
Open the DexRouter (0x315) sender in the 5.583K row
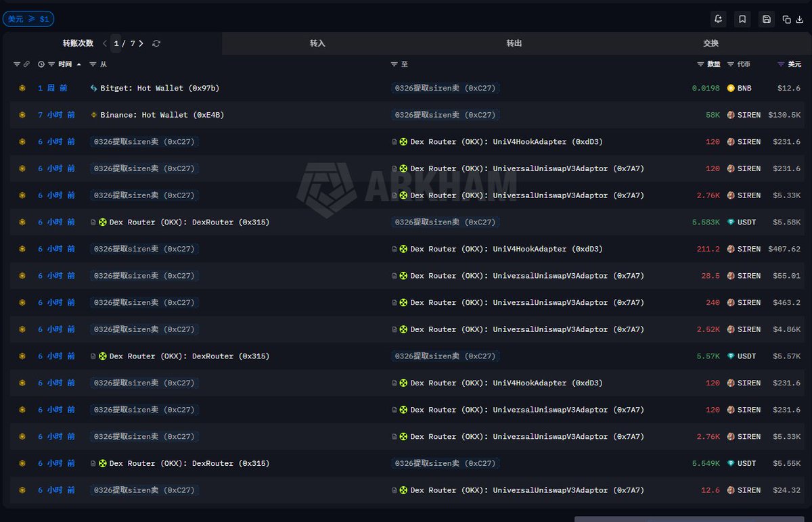pos(189,222)
